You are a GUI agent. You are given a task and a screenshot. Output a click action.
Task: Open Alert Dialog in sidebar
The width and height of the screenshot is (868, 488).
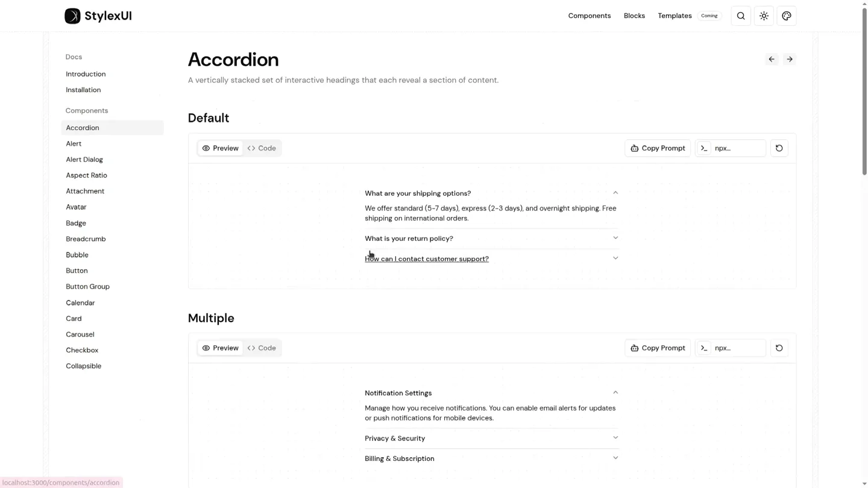pyautogui.click(x=84, y=160)
